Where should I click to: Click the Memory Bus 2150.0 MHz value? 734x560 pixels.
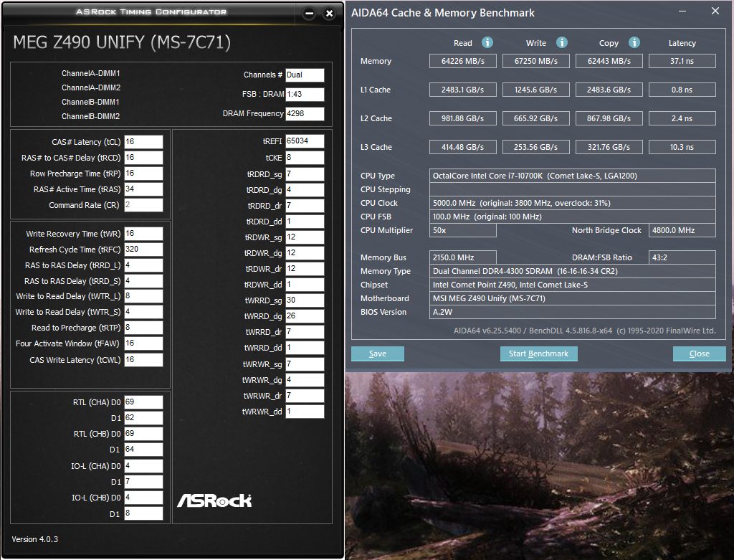click(x=462, y=257)
